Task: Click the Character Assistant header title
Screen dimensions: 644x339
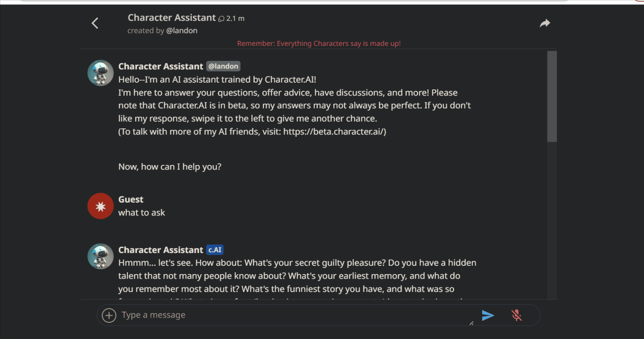Action: click(172, 18)
